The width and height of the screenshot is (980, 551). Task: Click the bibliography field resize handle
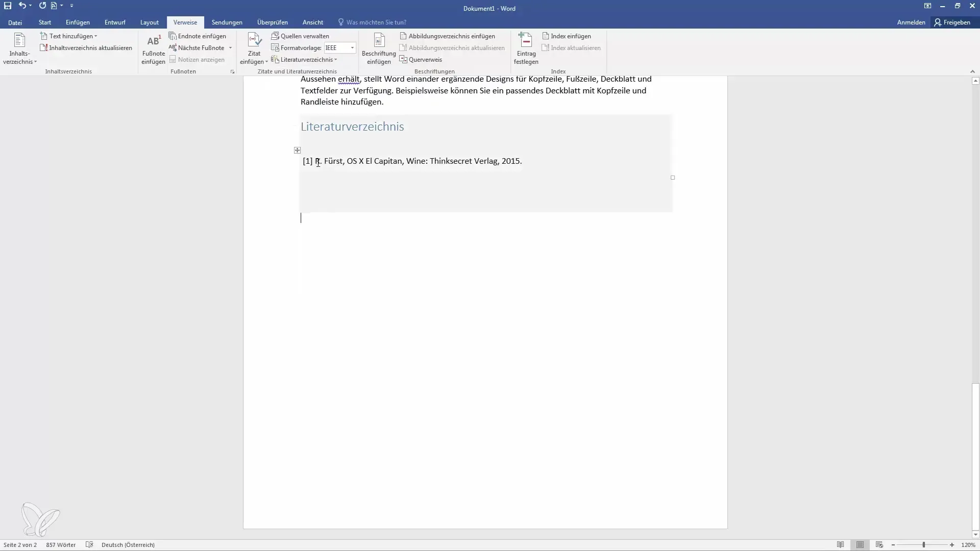[x=673, y=178]
